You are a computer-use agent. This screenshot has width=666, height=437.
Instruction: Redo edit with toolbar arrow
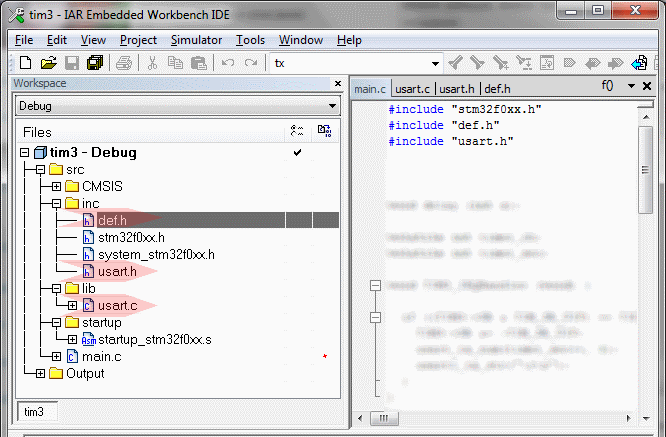tap(251, 63)
